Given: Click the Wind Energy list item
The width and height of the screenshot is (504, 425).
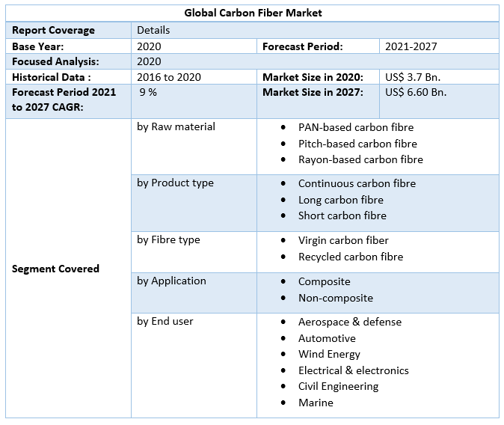Looking at the screenshot, I should pyautogui.click(x=329, y=354).
